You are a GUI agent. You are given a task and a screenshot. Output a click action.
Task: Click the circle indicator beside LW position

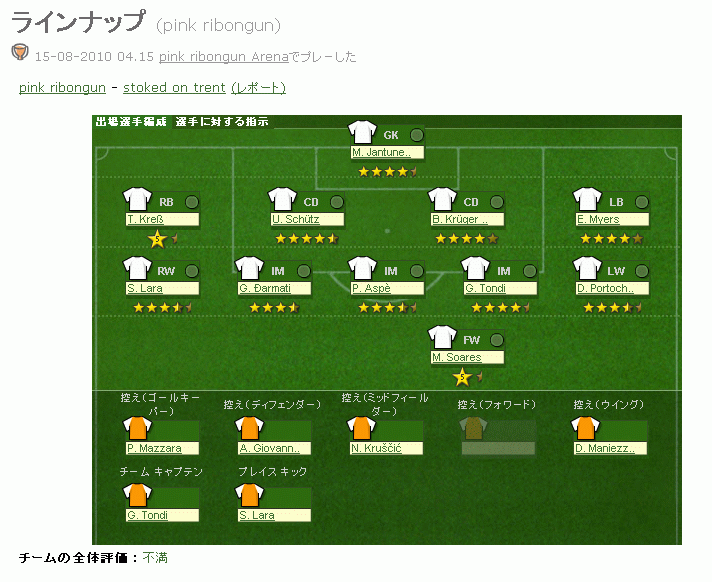[642, 271]
